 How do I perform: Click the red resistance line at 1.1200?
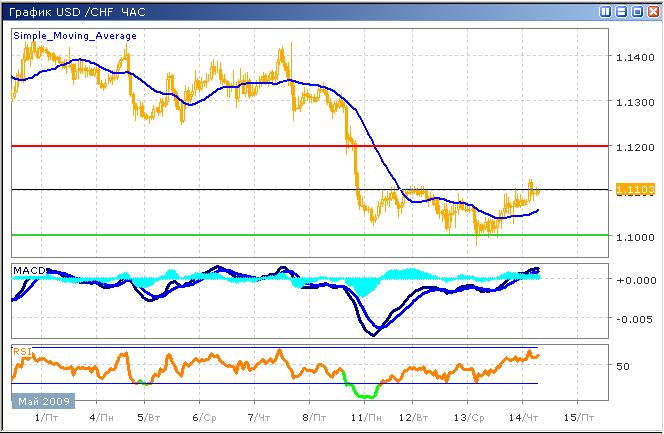(x=250, y=146)
